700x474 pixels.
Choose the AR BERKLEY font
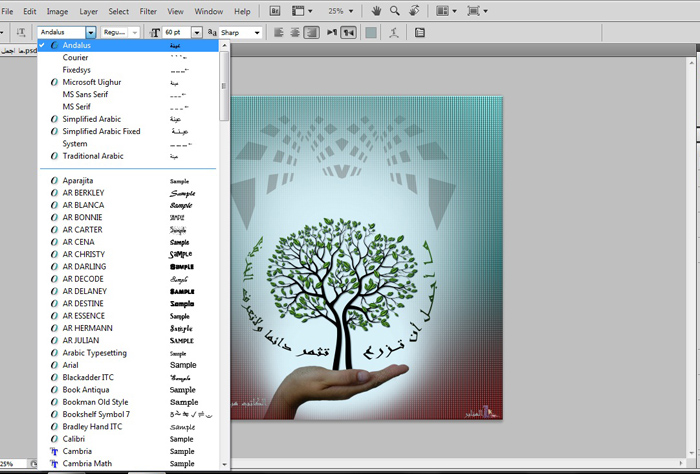(128, 193)
